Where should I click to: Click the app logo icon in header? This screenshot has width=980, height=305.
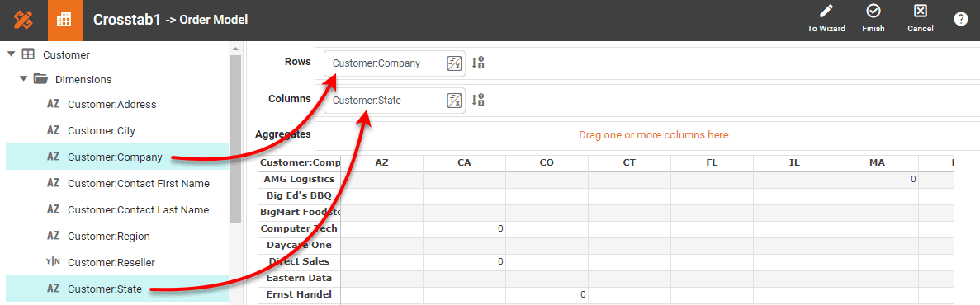coord(23,19)
